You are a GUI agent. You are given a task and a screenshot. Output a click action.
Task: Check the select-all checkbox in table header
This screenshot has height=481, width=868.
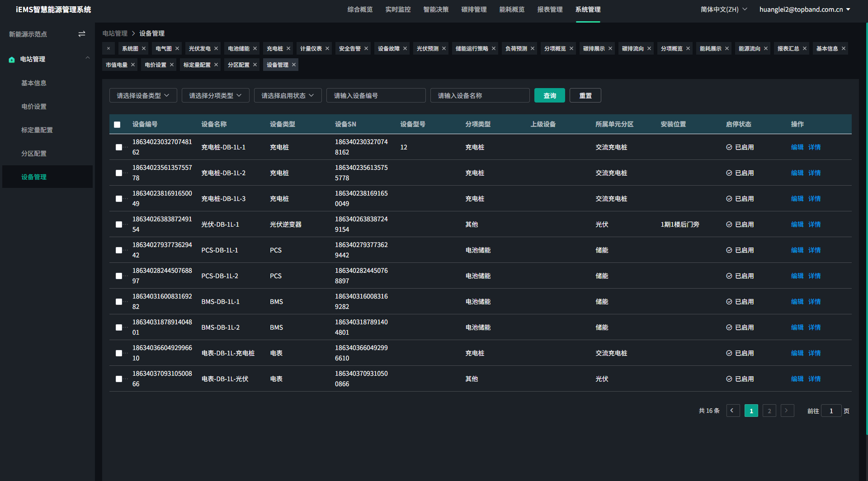pos(117,125)
